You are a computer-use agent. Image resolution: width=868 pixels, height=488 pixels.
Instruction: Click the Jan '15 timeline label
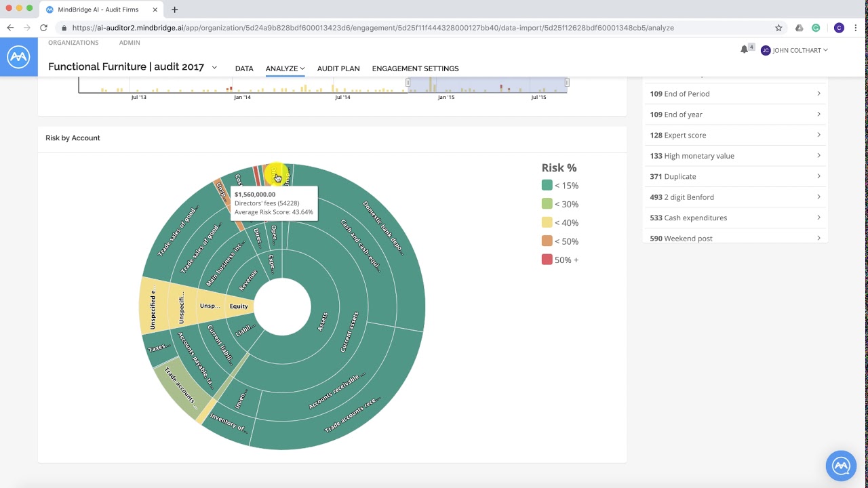pos(446,97)
